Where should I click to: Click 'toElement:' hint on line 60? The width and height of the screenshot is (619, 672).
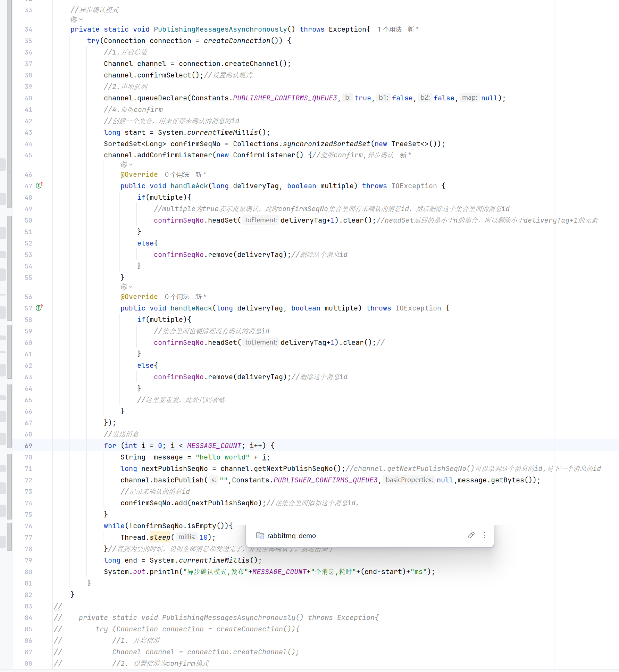261,342
